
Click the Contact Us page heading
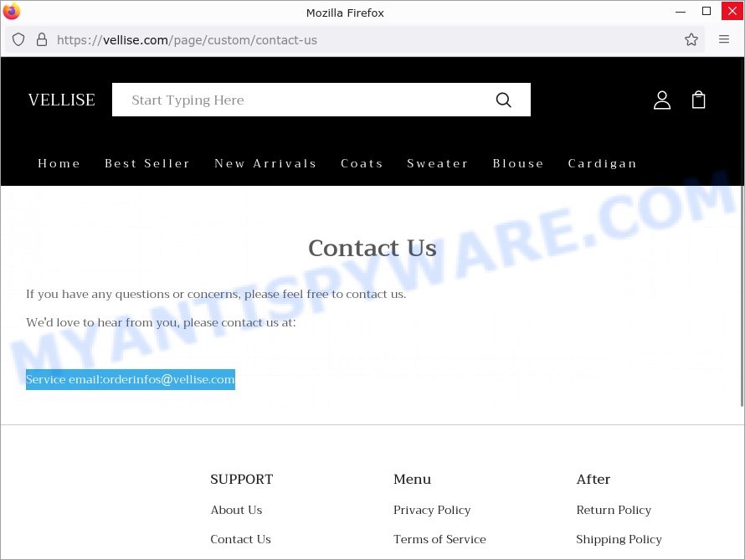372,248
